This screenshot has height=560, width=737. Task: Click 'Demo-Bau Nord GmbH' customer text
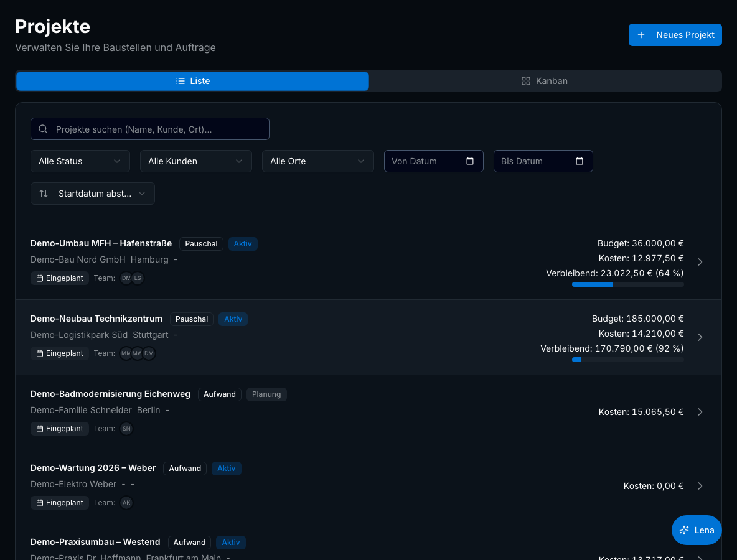pos(78,259)
